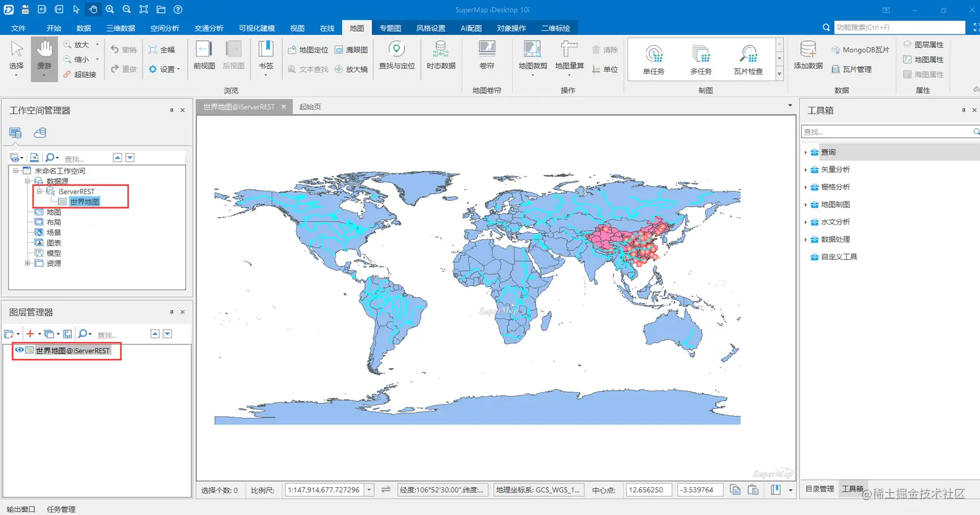Select the arrow pointer tool in title bar
The image size is (980, 515).
click(x=76, y=10)
